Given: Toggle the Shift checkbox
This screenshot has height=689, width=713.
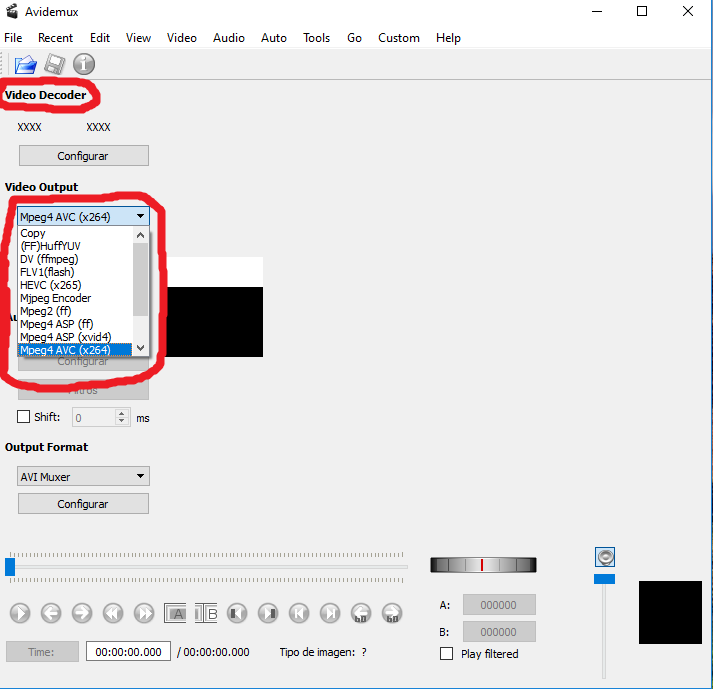Looking at the screenshot, I should point(23,417).
